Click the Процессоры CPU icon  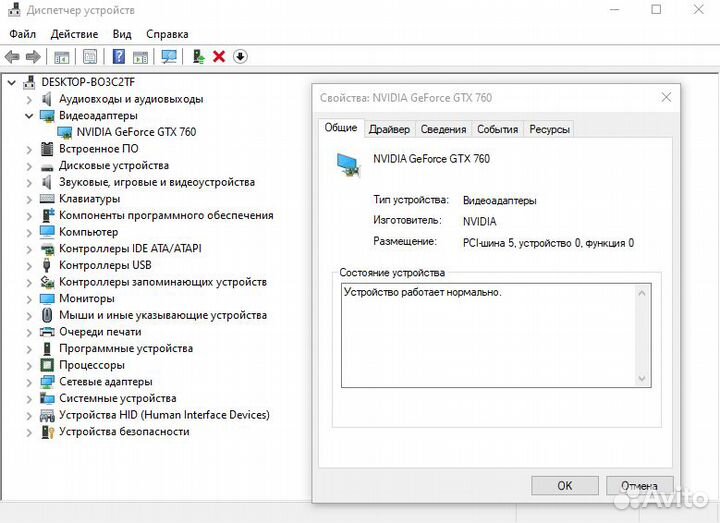coord(47,365)
